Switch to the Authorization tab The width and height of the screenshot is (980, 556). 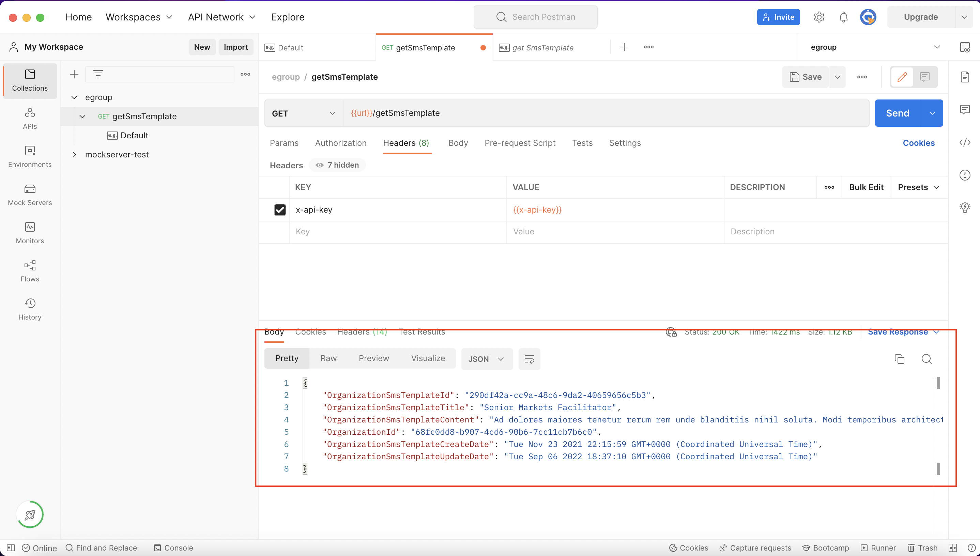341,143
